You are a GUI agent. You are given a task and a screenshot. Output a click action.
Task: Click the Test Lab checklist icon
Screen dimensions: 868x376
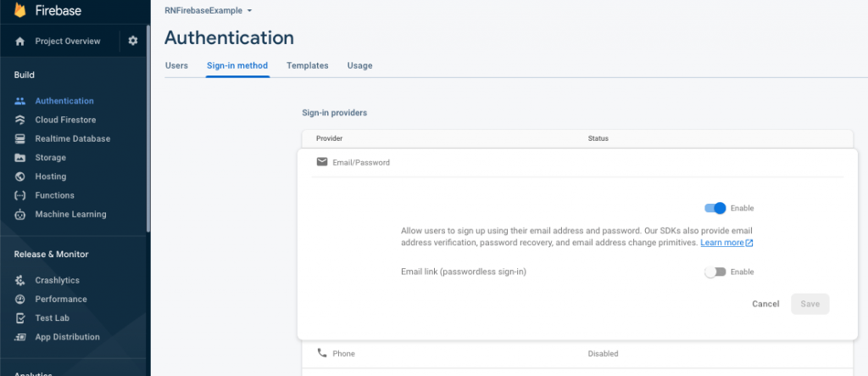pos(20,317)
